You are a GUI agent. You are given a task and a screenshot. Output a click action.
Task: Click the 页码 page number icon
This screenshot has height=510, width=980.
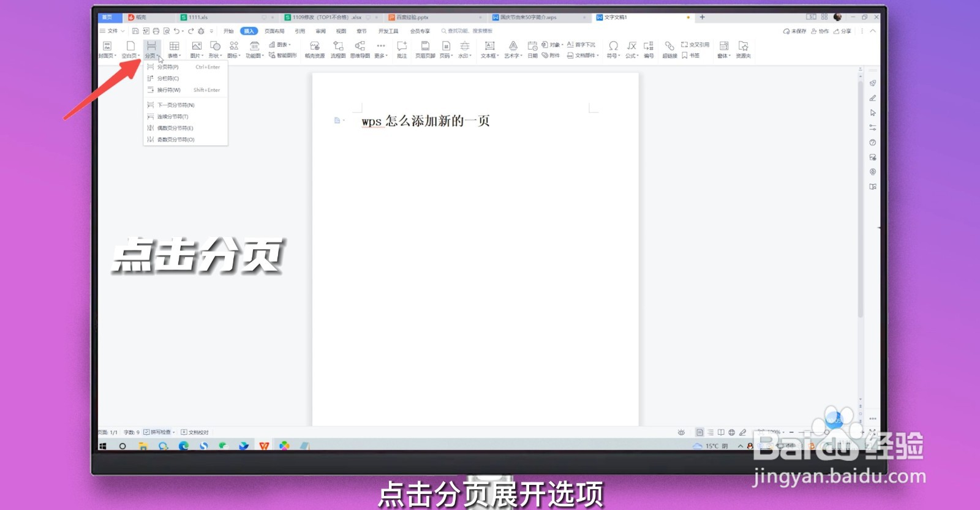[x=446, y=46]
